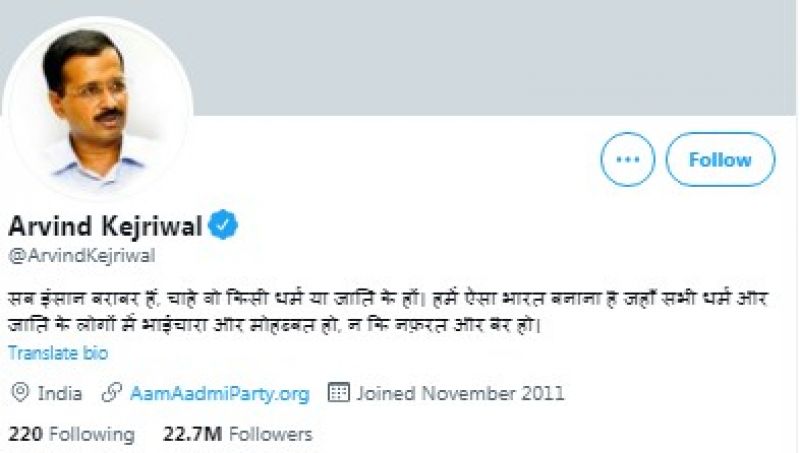Click the Arvind Kejriwal display name

[x=104, y=226]
